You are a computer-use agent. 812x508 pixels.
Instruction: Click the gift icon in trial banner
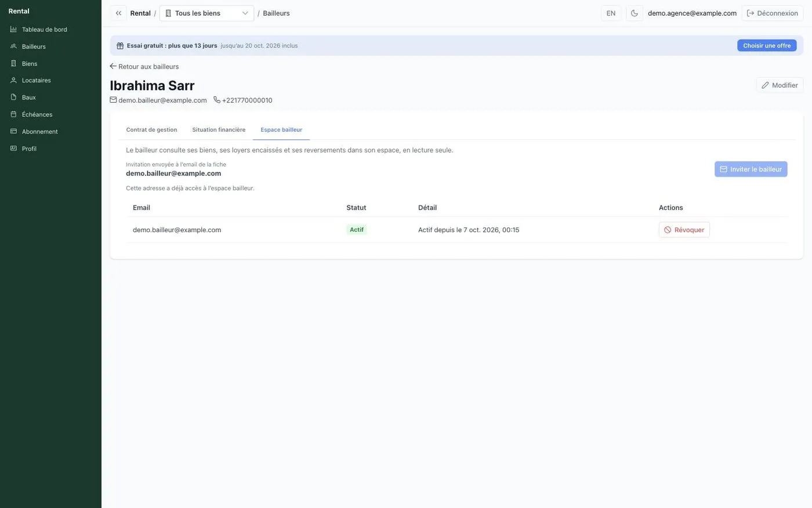tap(120, 46)
